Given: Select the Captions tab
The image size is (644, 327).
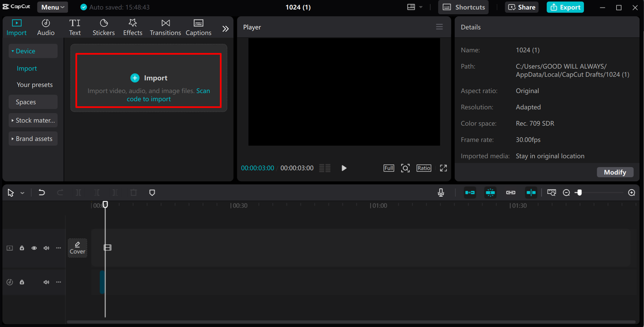Looking at the screenshot, I should point(199,28).
